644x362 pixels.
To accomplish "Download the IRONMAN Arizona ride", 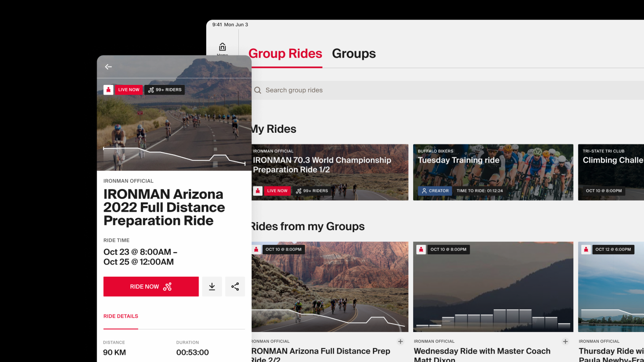I will [x=212, y=286].
